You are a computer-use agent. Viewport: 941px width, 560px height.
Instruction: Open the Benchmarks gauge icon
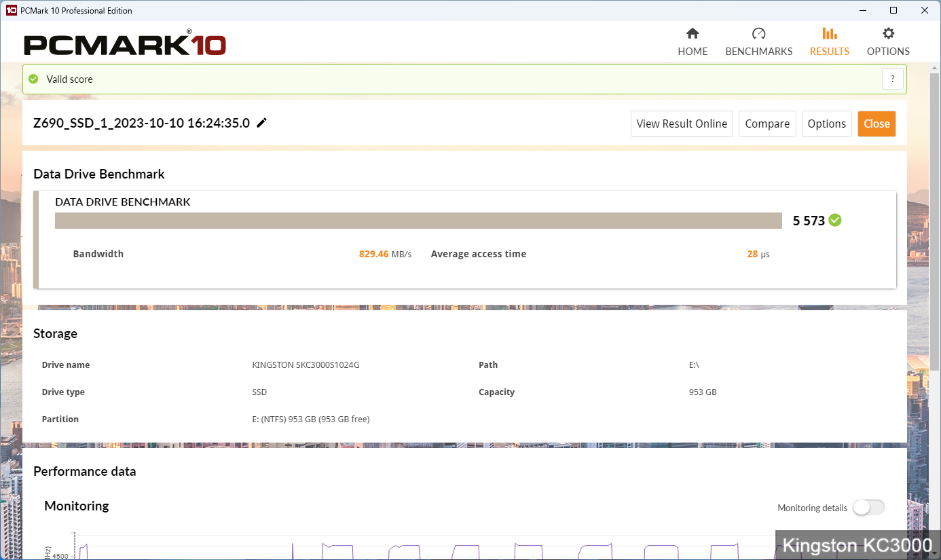pos(758,33)
